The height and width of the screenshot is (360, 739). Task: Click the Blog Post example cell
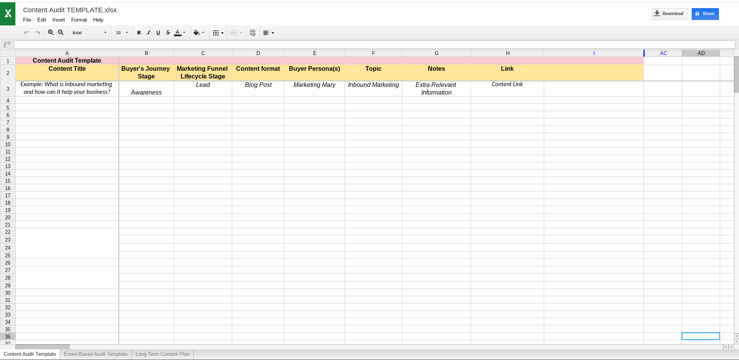click(258, 89)
